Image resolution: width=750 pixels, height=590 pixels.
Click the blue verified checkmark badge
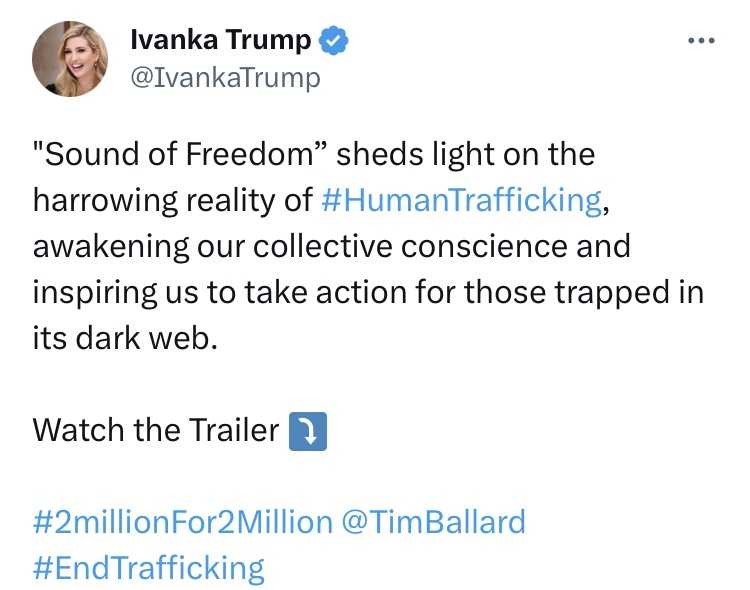coord(332,42)
